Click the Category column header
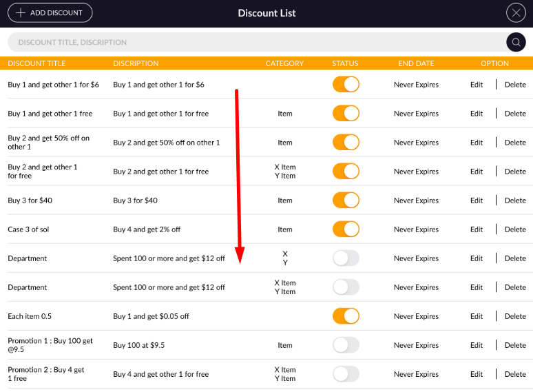The image size is (533, 392). [x=284, y=63]
